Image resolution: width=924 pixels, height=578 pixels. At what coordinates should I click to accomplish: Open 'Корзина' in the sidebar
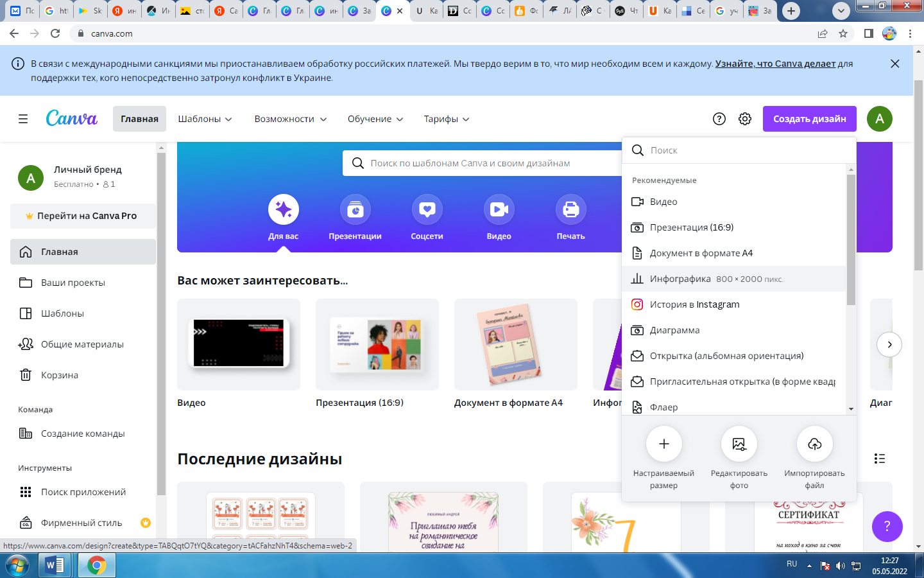[x=83, y=375]
